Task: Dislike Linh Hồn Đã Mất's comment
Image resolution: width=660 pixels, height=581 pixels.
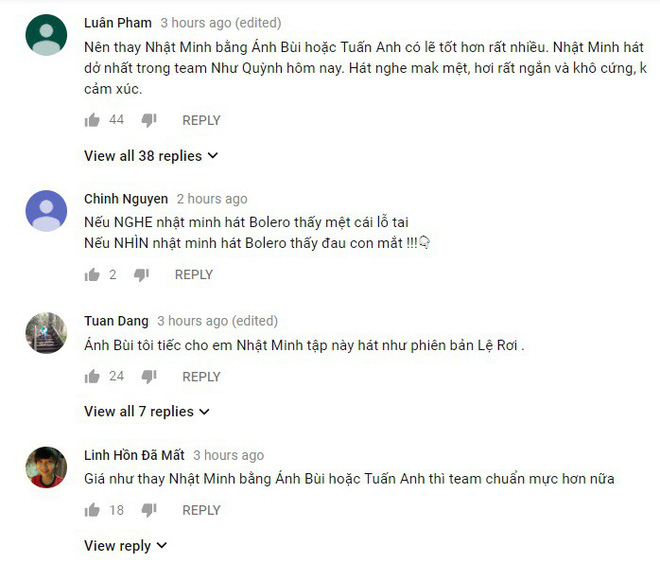Action: pos(149,510)
